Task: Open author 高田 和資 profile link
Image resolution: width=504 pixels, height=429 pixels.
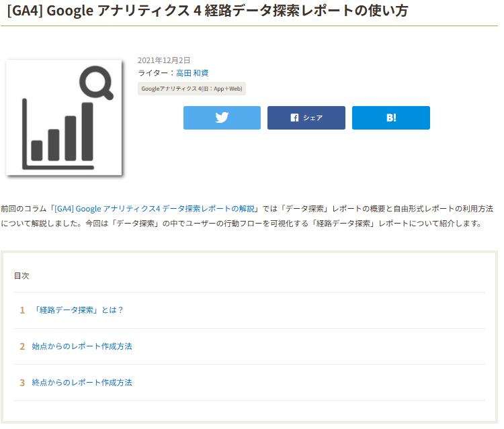Action: (x=192, y=73)
